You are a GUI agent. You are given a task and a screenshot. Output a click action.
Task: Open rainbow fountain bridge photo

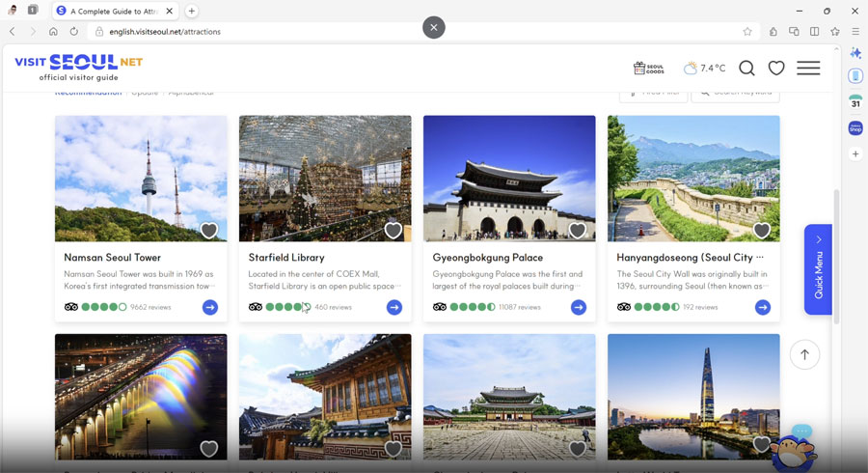click(x=141, y=397)
